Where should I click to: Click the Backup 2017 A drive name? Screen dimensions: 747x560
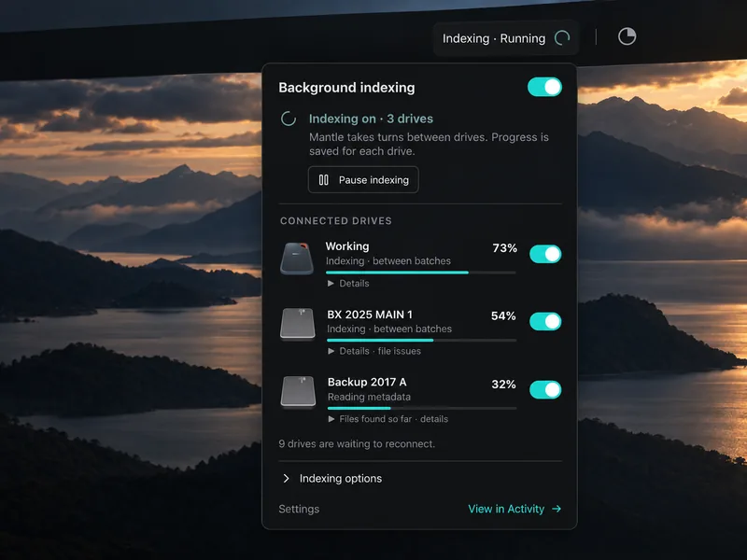point(367,383)
